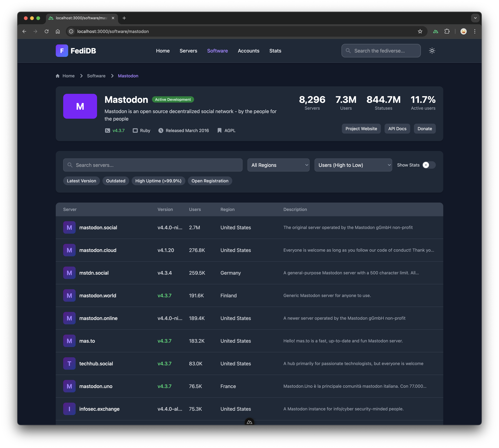Click the Germany region cell
The width and height of the screenshot is (499, 448).
(230, 273)
